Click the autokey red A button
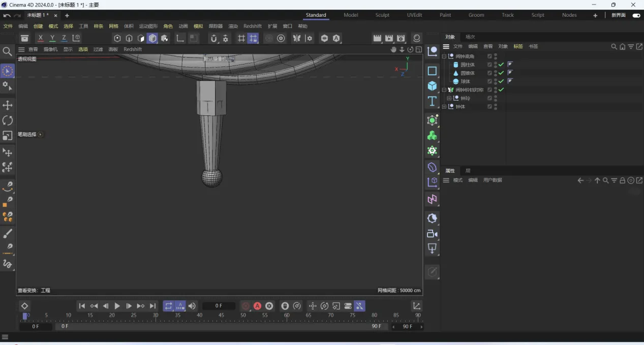The image size is (644, 345). (x=257, y=306)
